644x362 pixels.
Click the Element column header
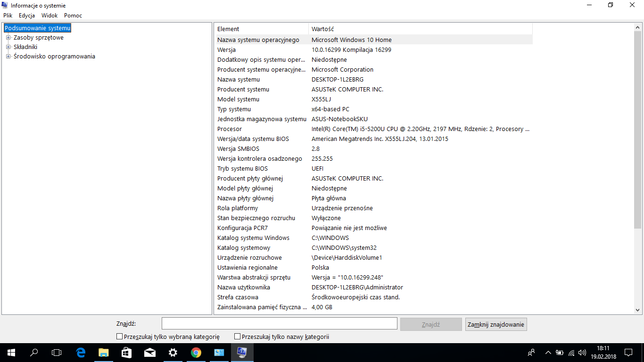262,29
